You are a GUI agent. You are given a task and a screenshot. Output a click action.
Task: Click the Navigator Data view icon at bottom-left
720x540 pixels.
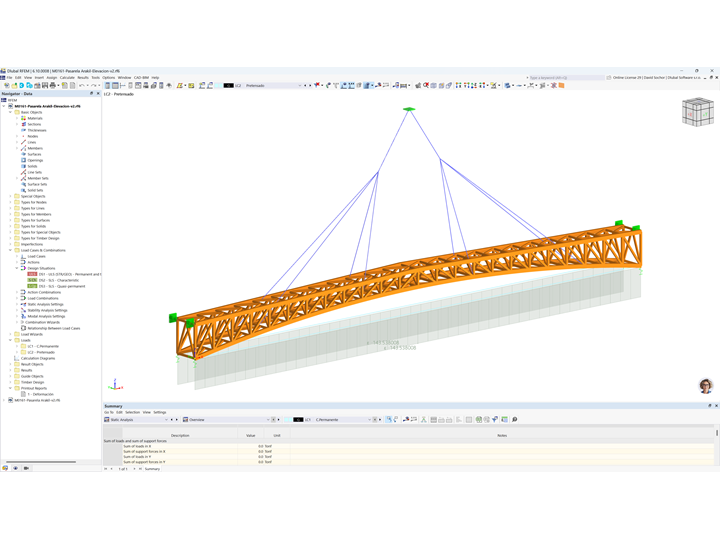5,468
